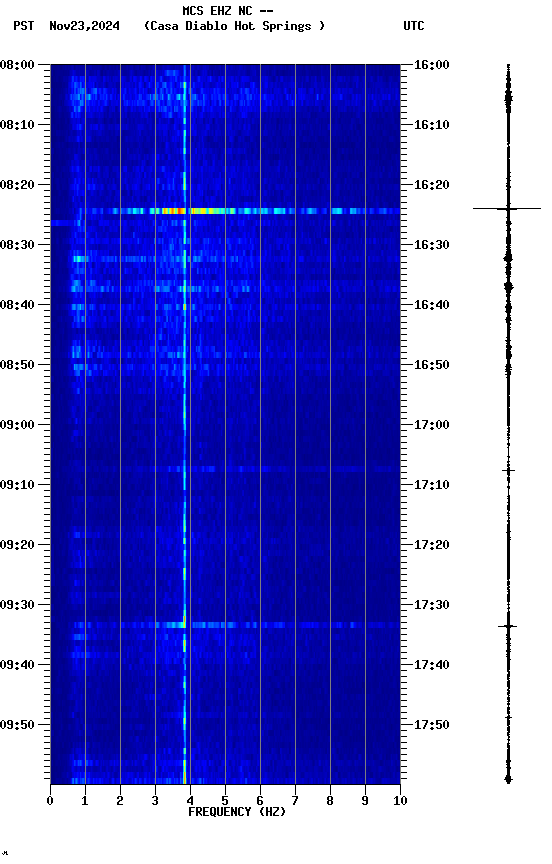Click the 17:20 UTC time label

point(431,545)
